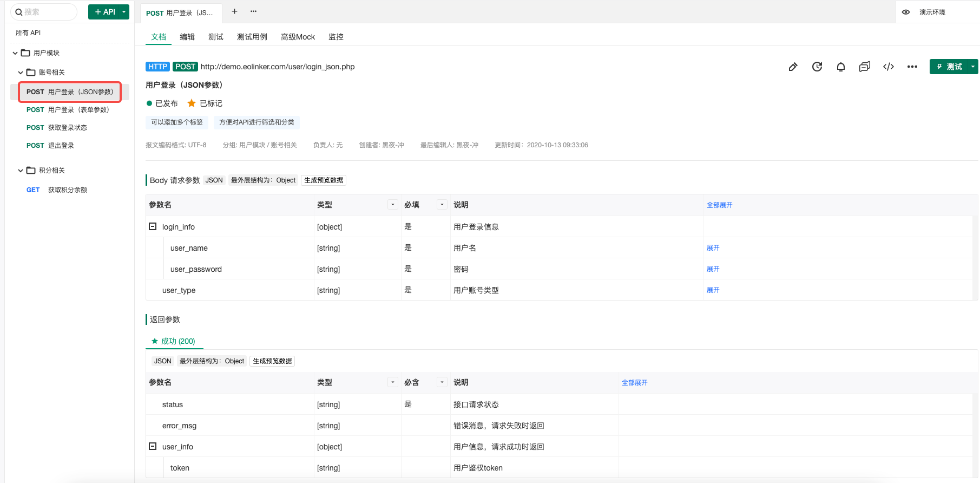Click the code generation icon
980x483 pixels.
889,67
